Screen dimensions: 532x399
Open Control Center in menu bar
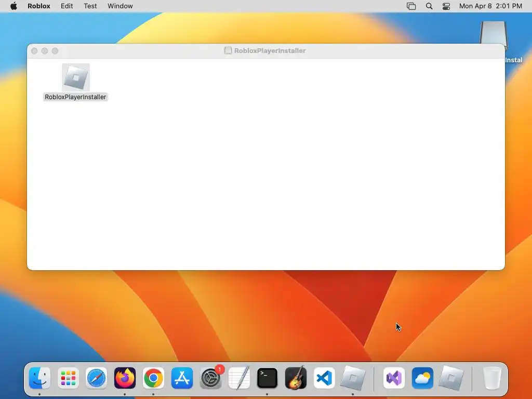(x=446, y=6)
